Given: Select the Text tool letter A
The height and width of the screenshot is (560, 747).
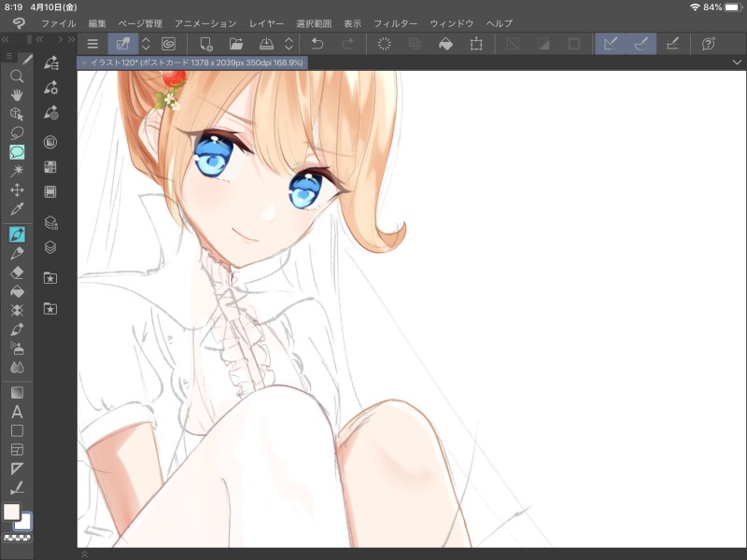Looking at the screenshot, I should click(17, 412).
